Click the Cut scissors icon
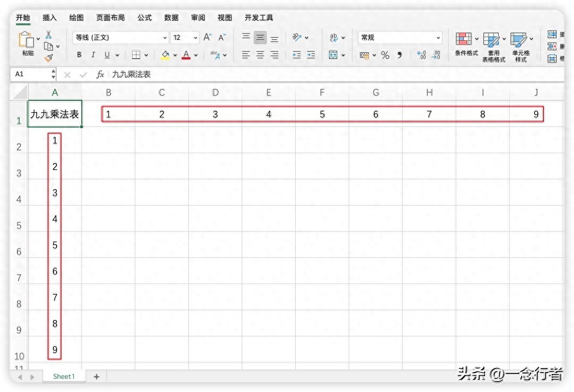Image resolution: width=574 pixels, height=392 pixels. tap(49, 35)
